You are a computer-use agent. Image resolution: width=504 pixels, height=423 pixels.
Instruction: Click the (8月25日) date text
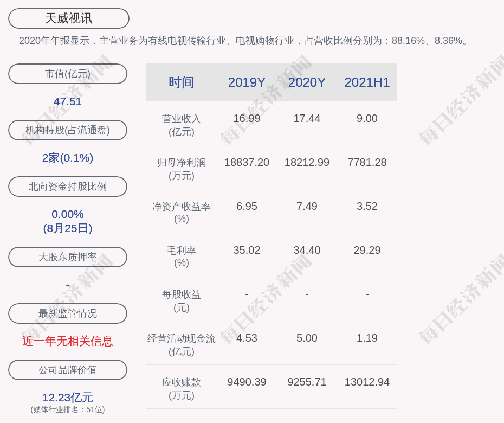[68, 228]
